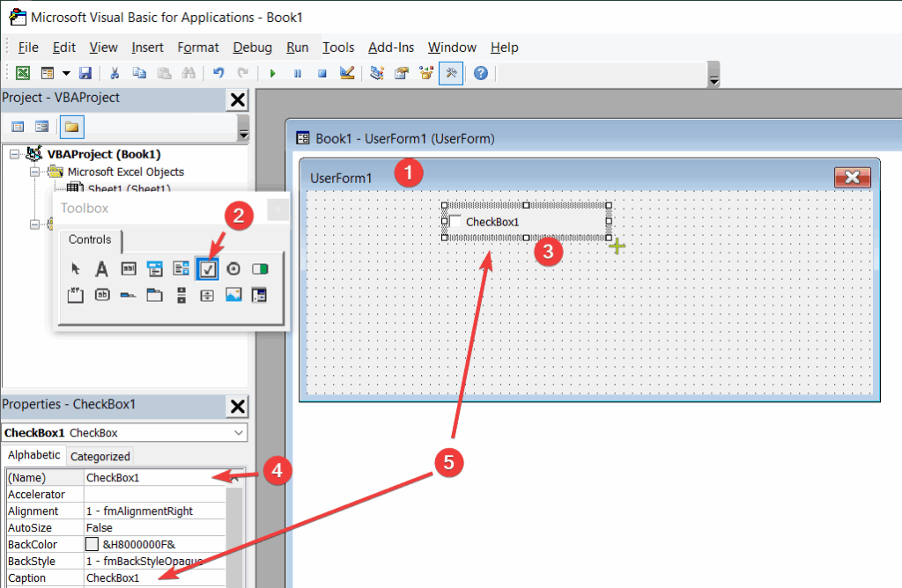Screen dimensions: 902x588
Task: Open the Help menu
Action: click(x=505, y=48)
